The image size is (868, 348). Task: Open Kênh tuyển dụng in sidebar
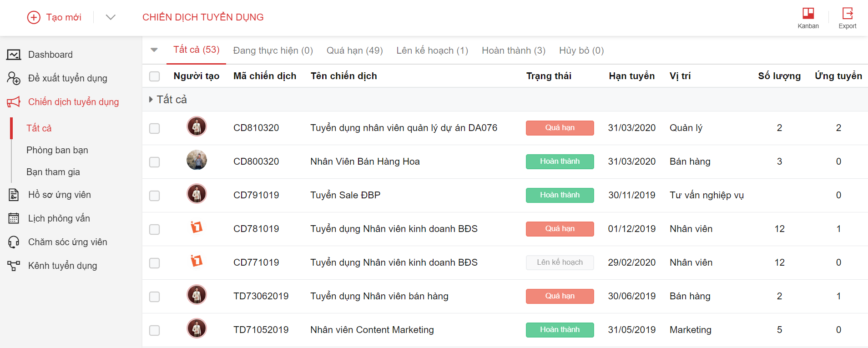[62, 266]
